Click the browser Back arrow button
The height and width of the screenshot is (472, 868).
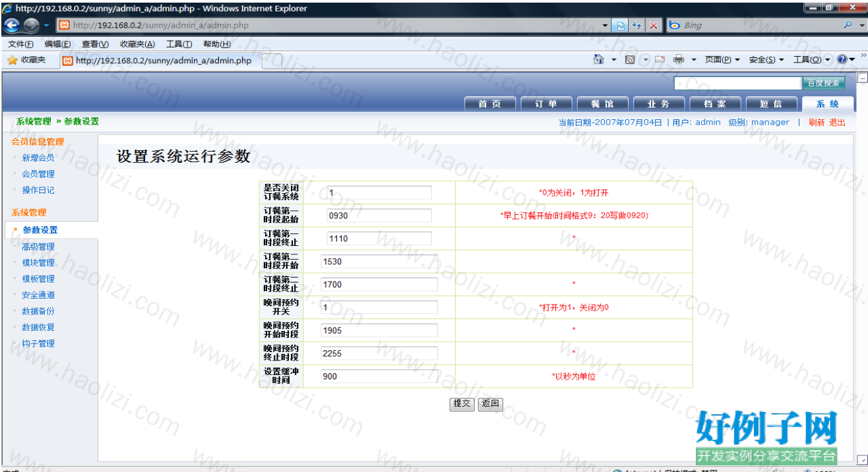coord(12,26)
